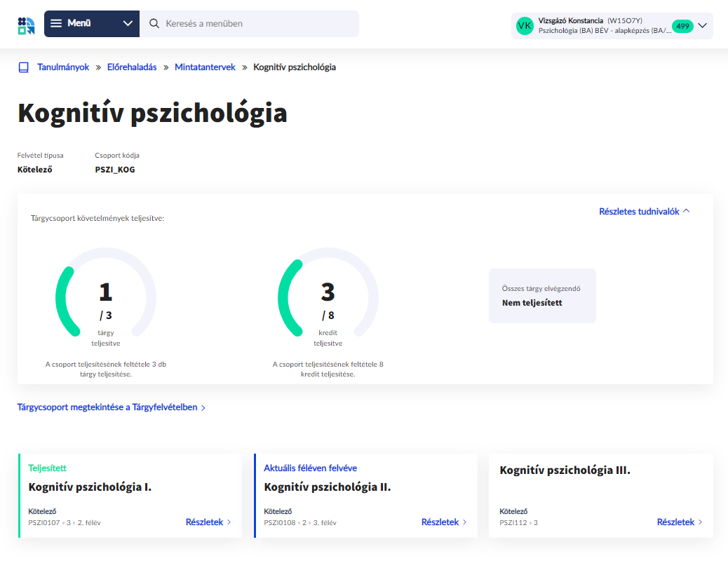
Task: Click the Aktuális féléven felvéve label
Action: click(310, 468)
